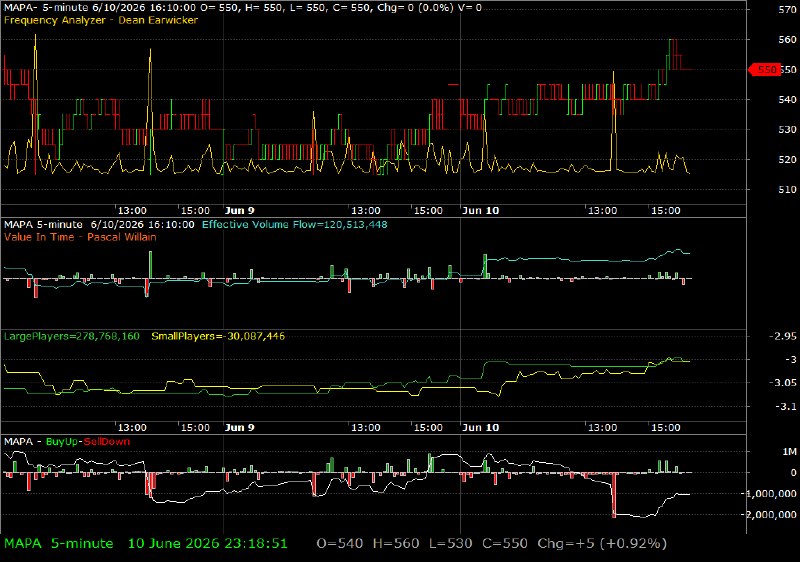
Task: Click the Jun 10 marker on the middle time axis
Action: 480,427
